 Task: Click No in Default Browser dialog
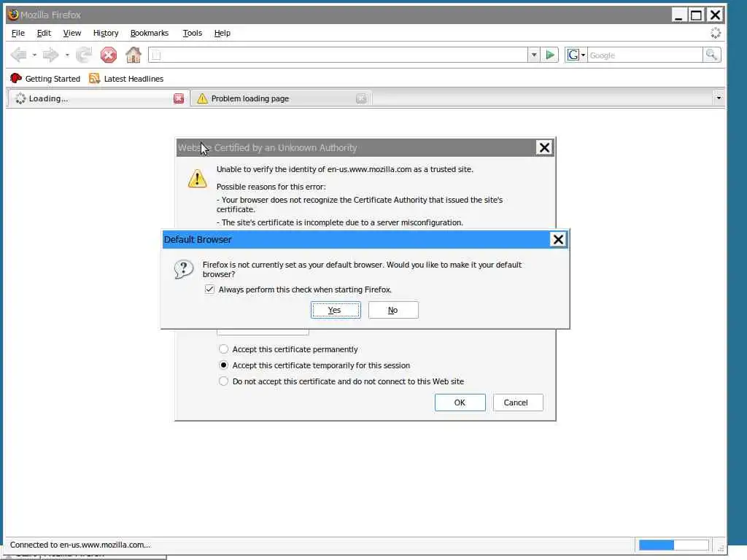pyautogui.click(x=393, y=310)
